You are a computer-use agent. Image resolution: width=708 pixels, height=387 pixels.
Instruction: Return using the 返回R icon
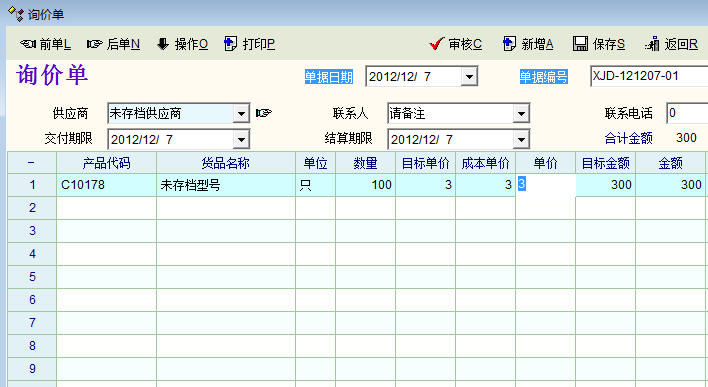click(652, 44)
